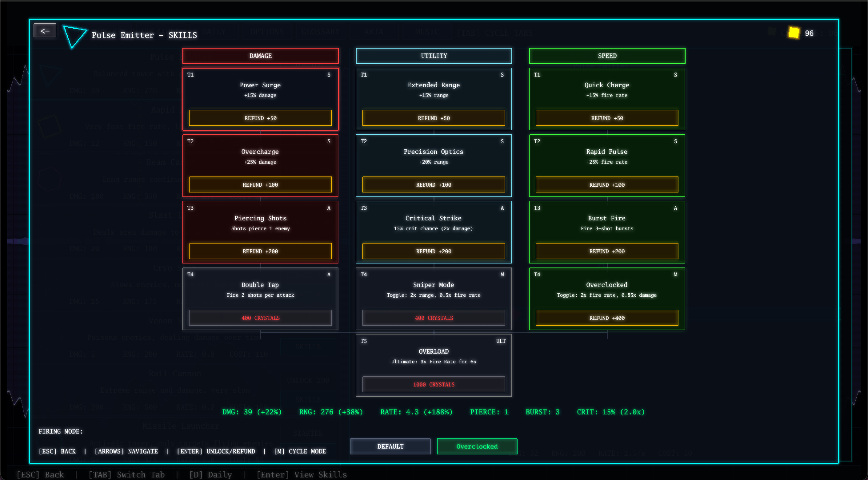
Task: Toggle the Overclocked firing mode
Action: [477, 446]
